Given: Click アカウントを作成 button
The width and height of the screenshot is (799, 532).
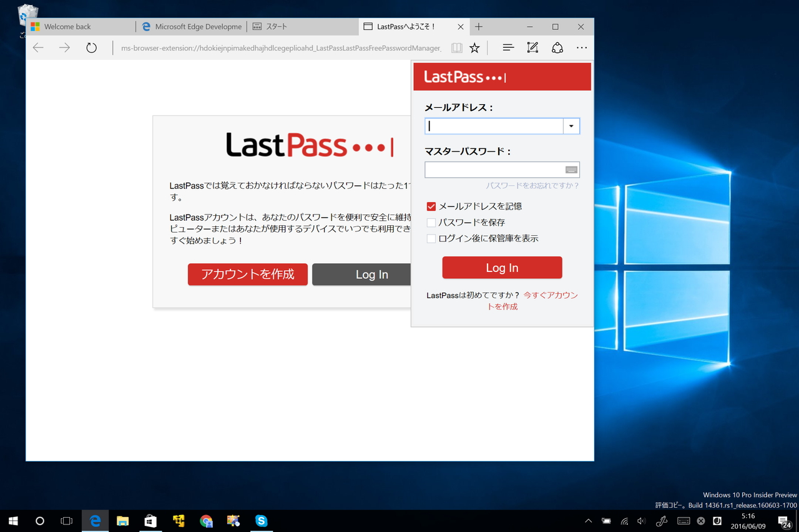Looking at the screenshot, I should point(248,274).
